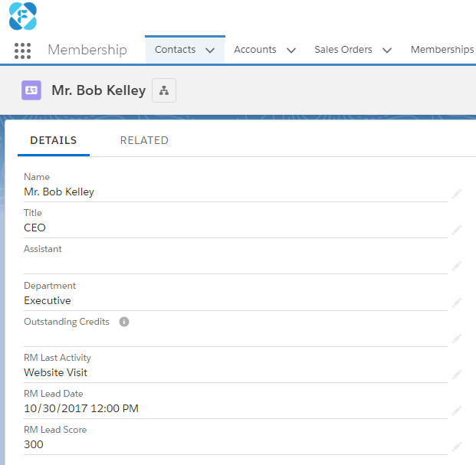
Task: Edit the Title field pencil icon
Action: 457,230
